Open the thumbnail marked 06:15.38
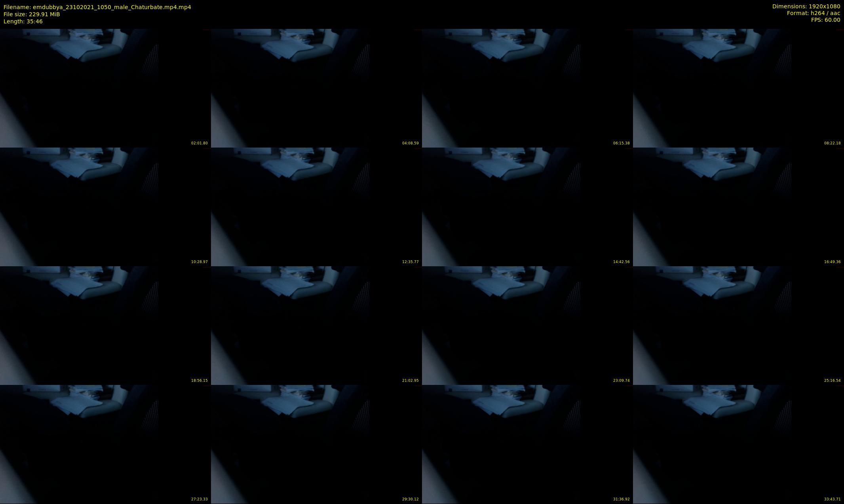The height and width of the screenshot is (504, 844). pyautogui.click(x=527, y=88)
